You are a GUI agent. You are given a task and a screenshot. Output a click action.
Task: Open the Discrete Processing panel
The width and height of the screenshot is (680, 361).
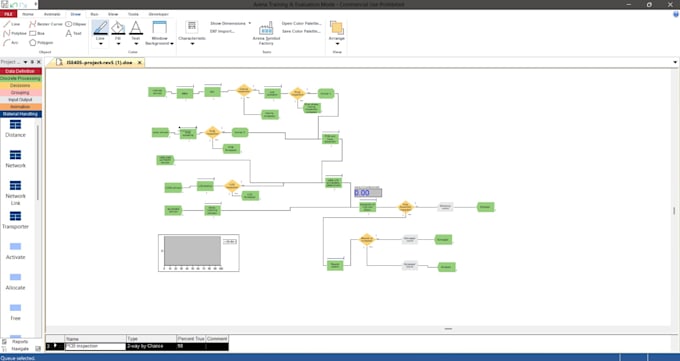20,79
